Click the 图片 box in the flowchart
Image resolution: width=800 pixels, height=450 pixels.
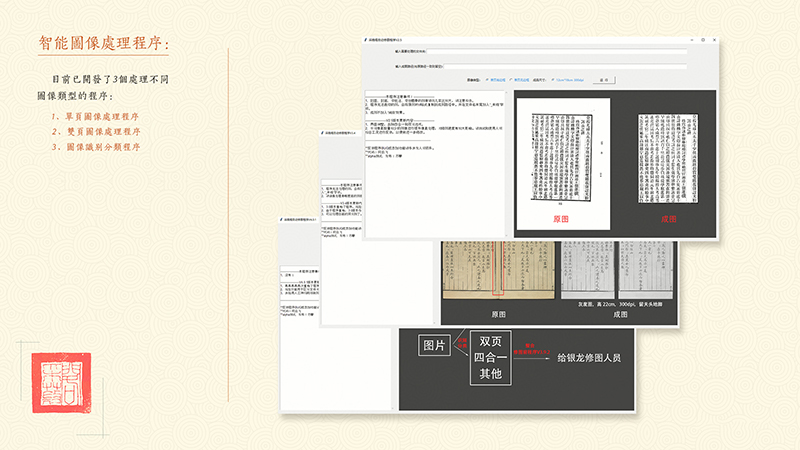(434, 345)
